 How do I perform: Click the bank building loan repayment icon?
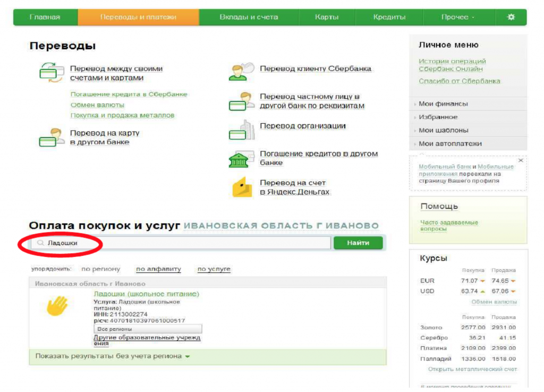pyautogui.click(x=241, y=159)
